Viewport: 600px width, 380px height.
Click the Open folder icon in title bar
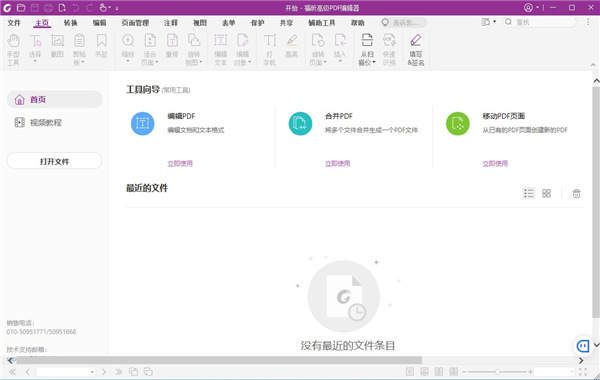pos(21,8)
